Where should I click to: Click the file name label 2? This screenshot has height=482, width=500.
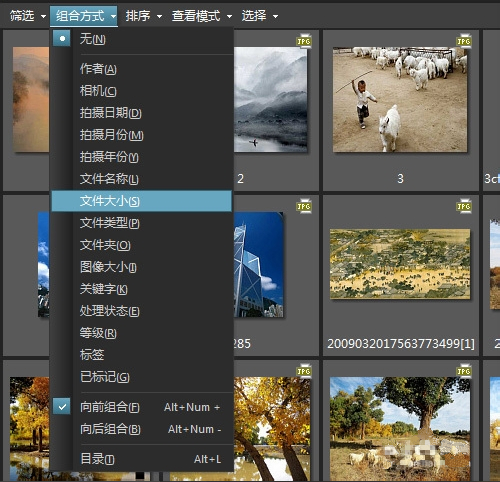[x=240, y=179]
